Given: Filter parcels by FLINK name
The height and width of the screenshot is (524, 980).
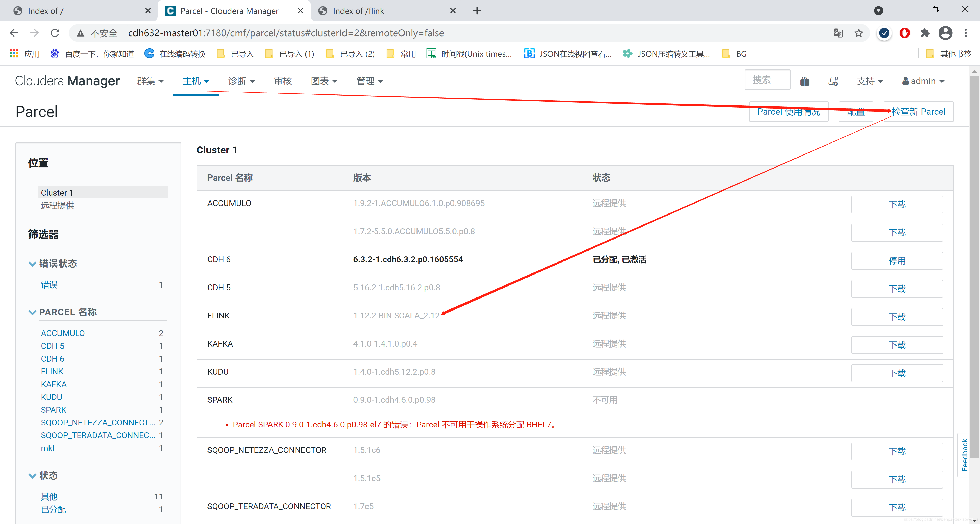Looking at the screenshot, I should (52, 371).
